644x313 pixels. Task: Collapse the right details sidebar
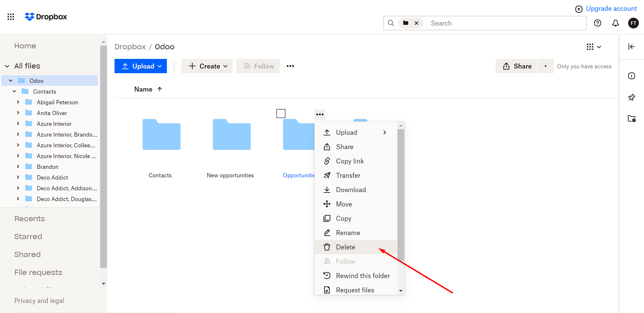click(631, 47)
